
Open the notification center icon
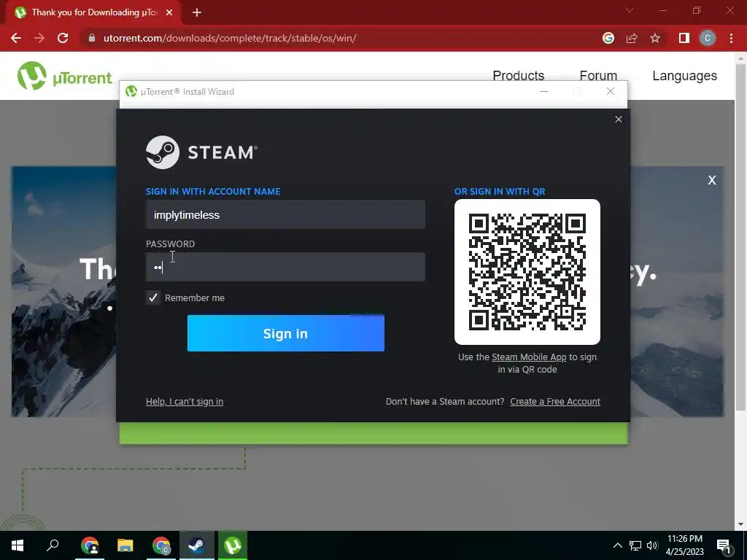coord(724,545)
